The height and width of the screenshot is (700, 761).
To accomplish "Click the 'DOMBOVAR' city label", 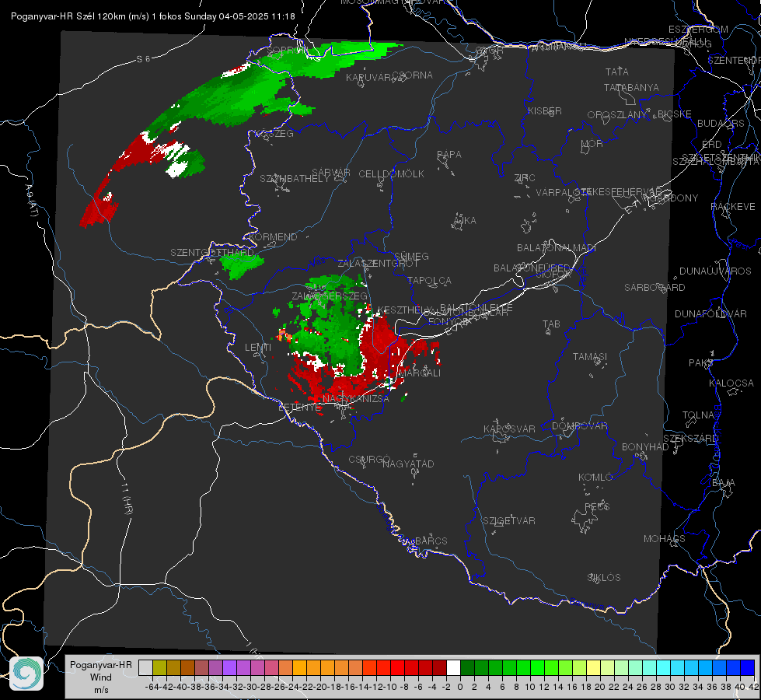I will tap(579, 426).
